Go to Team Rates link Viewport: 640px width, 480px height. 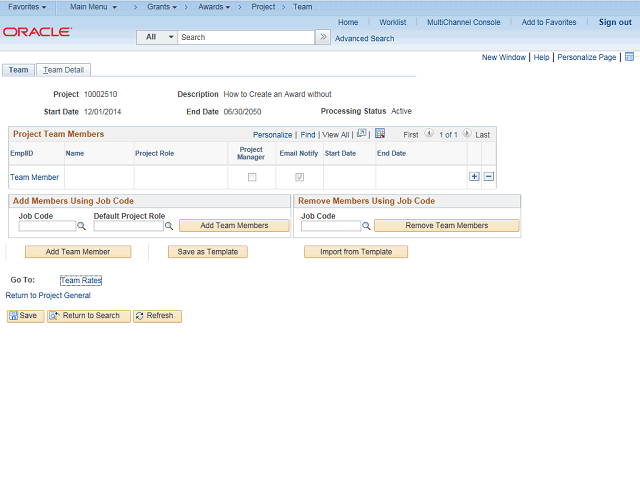click(81, 280)
